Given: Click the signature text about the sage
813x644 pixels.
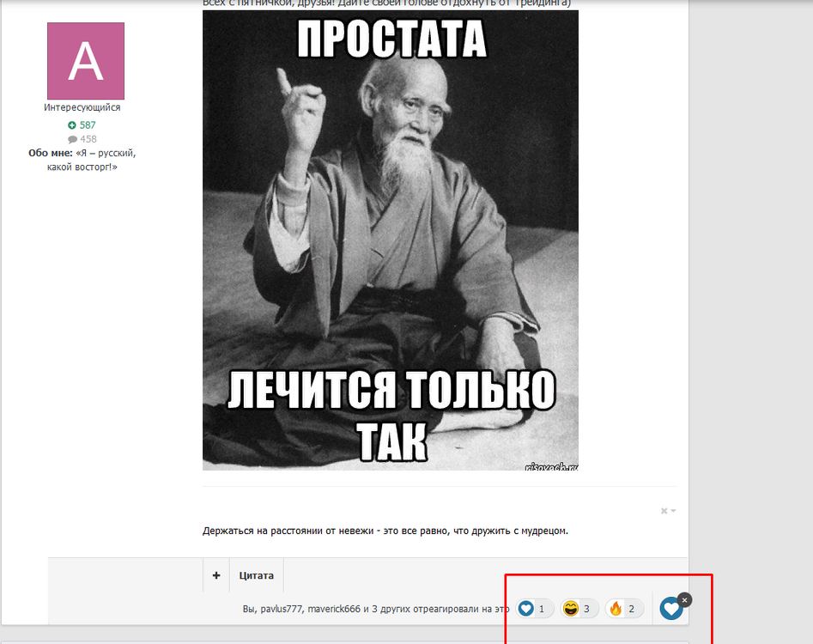Looking at the screenshot, I should (x=385, y=531).
